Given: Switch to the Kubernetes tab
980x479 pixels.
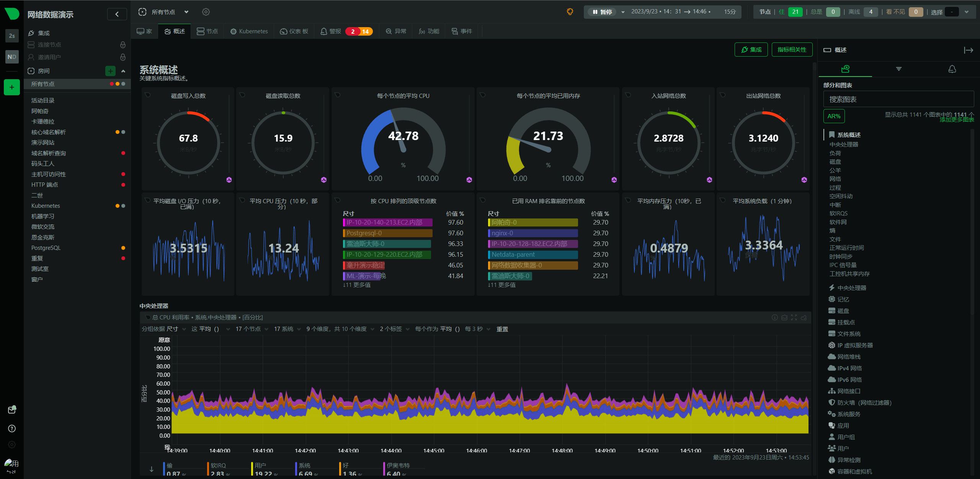Looking at the screenshot, I should tap(249, 31).
